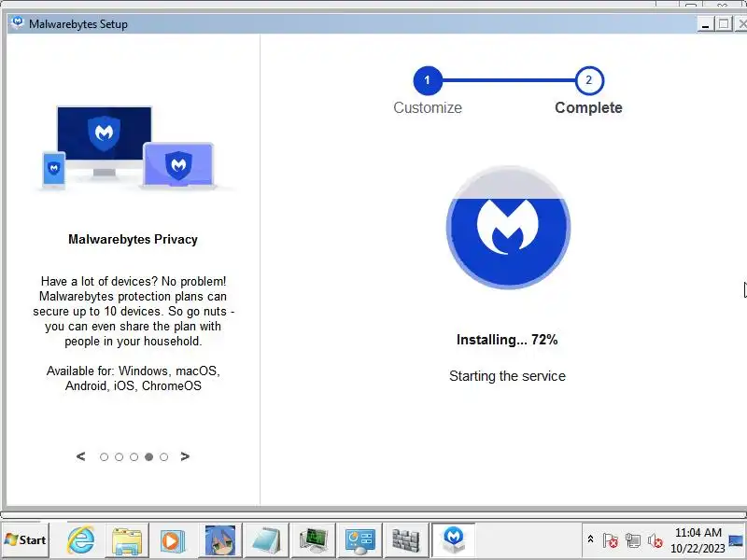747x560 pixels.
Task: Click the Complete step label
Action: point(588,107)
